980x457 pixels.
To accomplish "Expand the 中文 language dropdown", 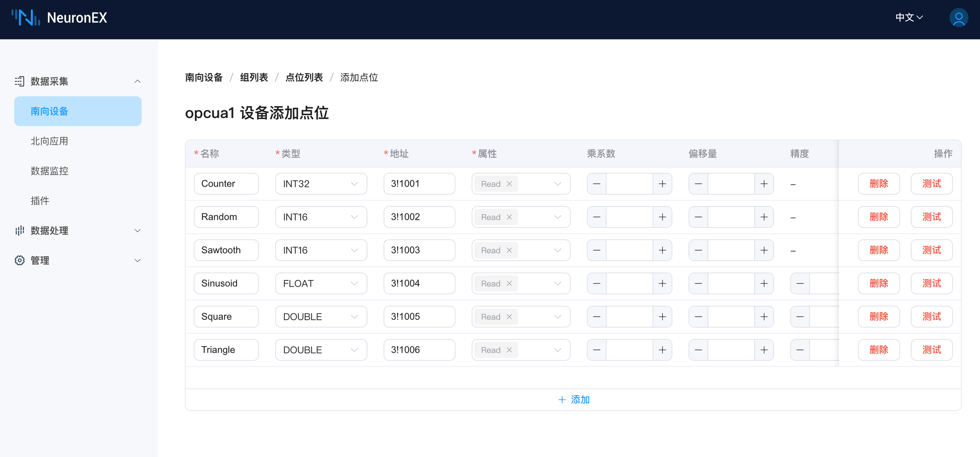I will (909, 17).
